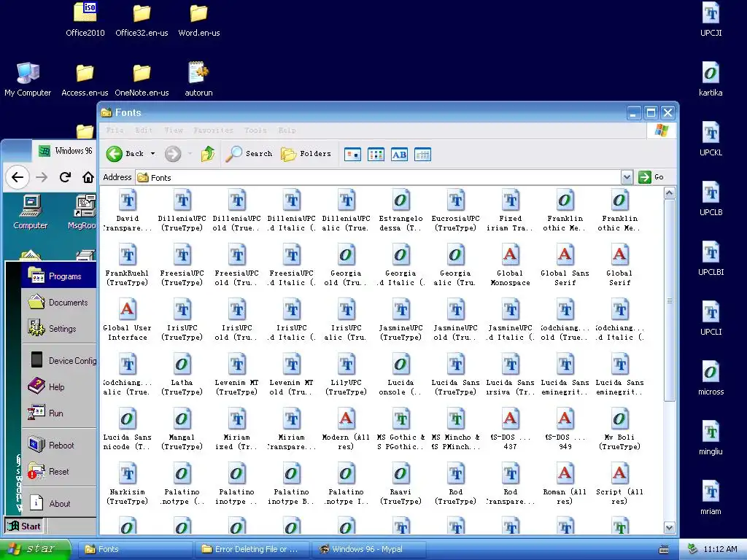Viewport: 747px width, 560px height.
Task: Switch to List view icon
Action: coord(376,155)
